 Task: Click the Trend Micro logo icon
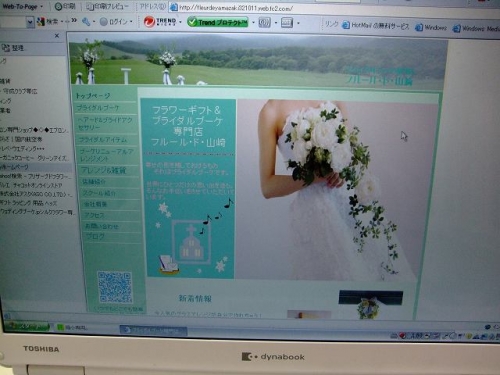pos(149,22)
